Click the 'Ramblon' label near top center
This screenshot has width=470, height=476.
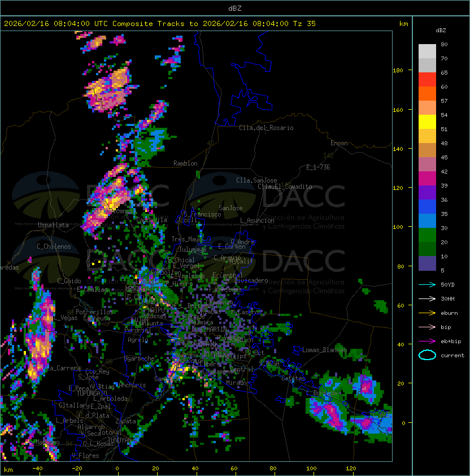[x=185, y=163]
